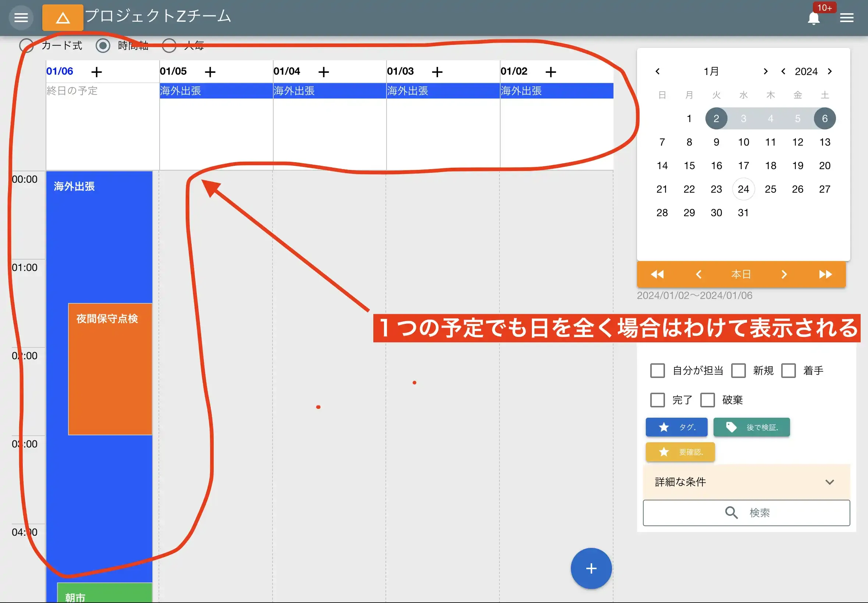
Task: Select January 24 on the mini calendar
Action: pyautogui.click(x=743, y=189)
